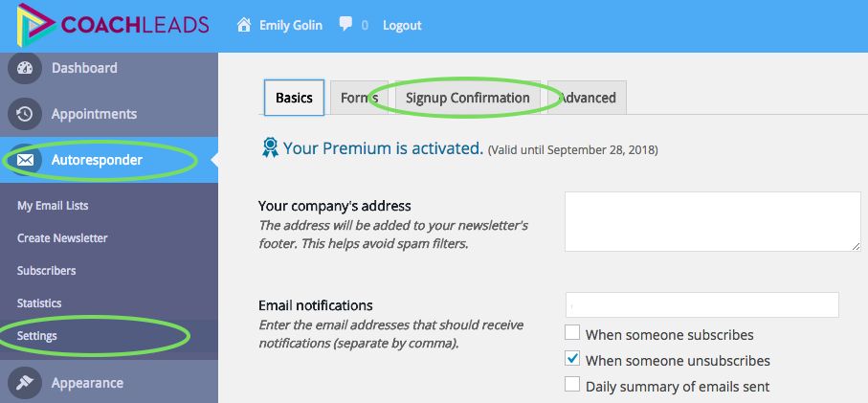Click the Dashboard gauge icon
The image size is (868, 403).
coord(25,68)
